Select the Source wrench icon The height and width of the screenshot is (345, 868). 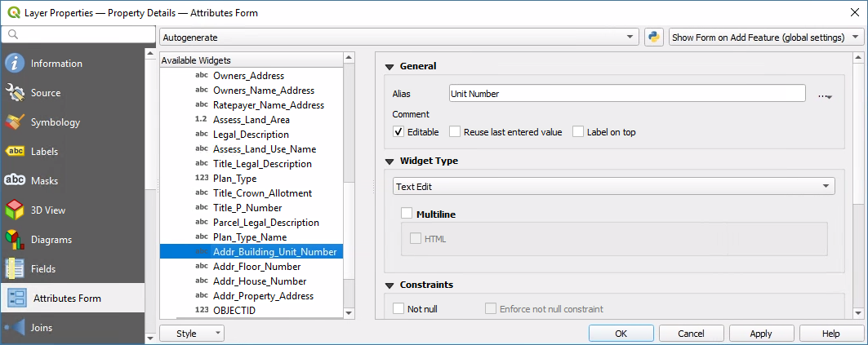pos(15,93)
